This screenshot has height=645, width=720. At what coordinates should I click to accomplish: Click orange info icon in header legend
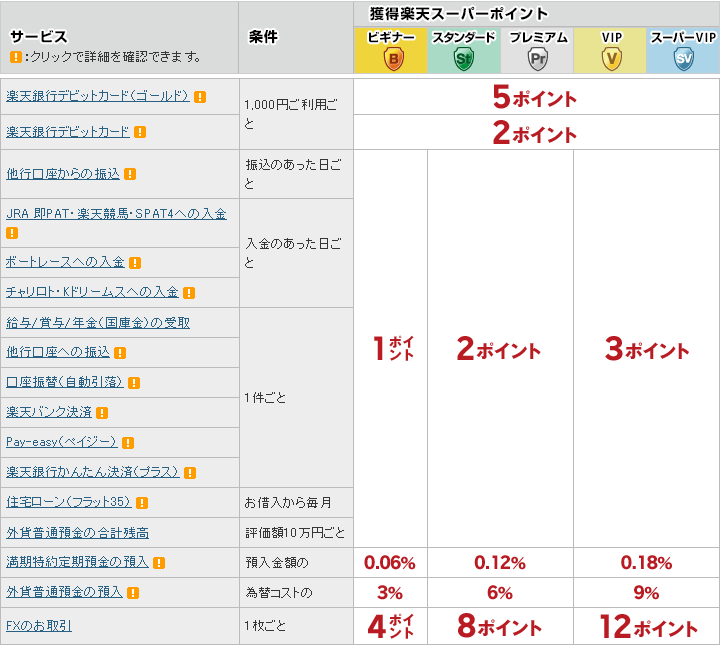click(x=16, y=57)
